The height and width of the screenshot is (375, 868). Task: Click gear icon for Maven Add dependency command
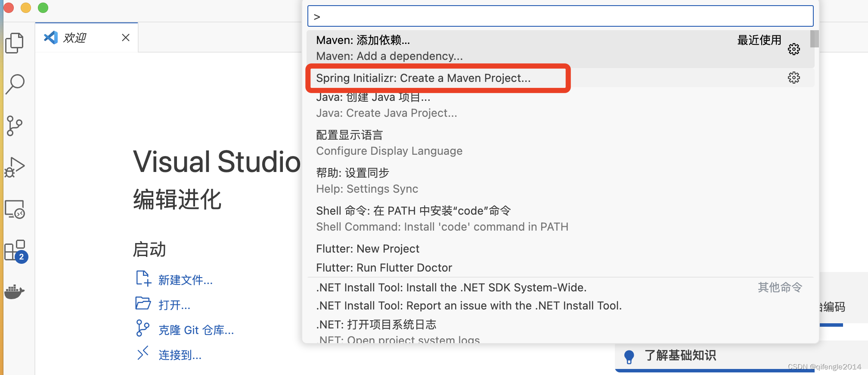(794, 49)
